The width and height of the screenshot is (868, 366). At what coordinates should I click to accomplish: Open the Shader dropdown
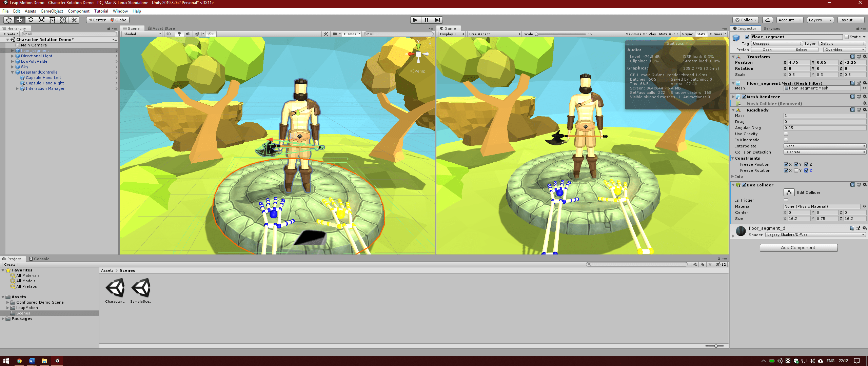815,235
